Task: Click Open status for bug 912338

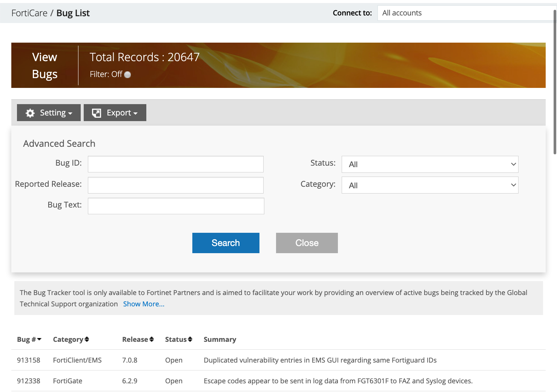Action: pos(174,381)
